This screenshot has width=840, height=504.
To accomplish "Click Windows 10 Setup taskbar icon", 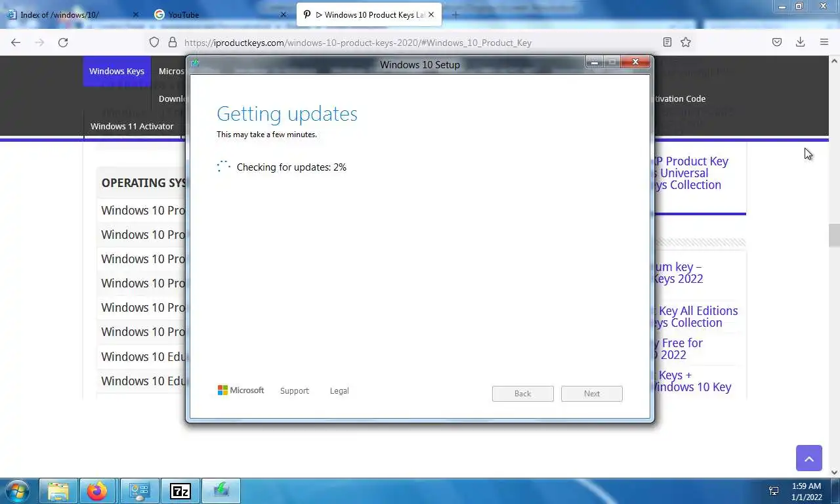I will coord(220,490).
